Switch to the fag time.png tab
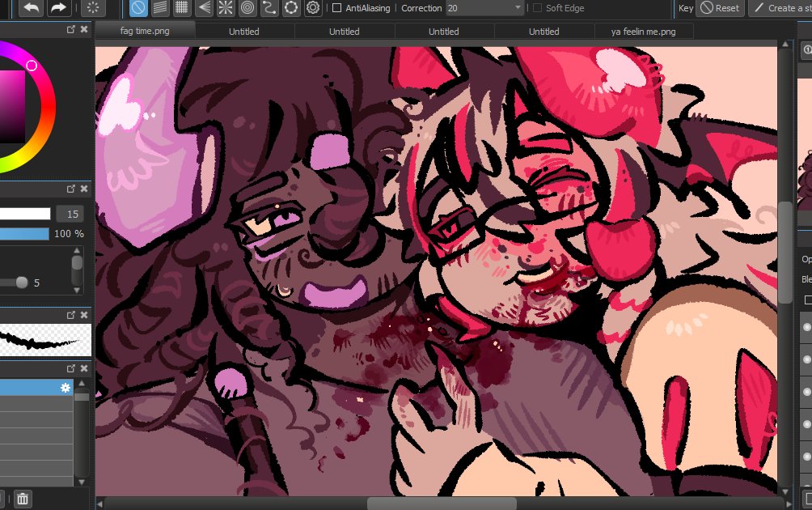This screenshot has height=510, width=812. (145, 31)
